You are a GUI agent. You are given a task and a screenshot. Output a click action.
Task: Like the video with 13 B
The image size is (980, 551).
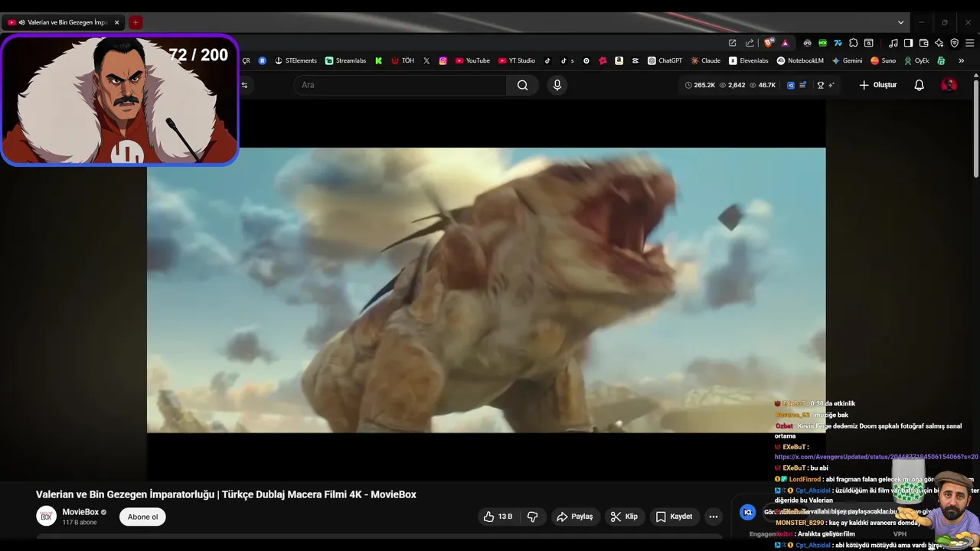[x=498, y=517]
